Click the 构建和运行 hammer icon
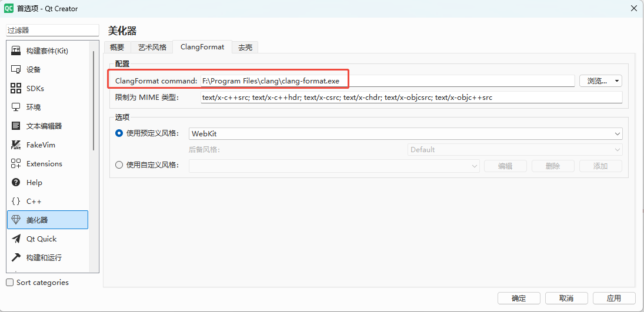 pyautogui.click(x=16, y=257)
